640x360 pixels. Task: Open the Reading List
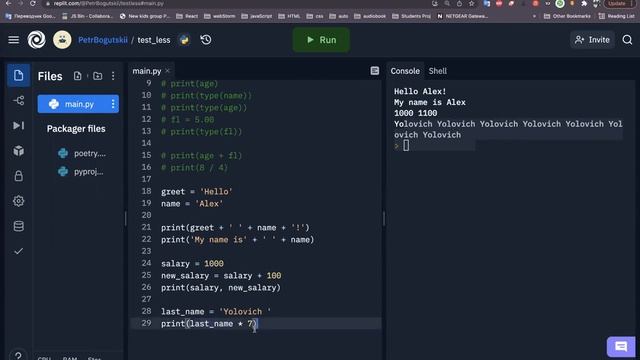[616, 16]
